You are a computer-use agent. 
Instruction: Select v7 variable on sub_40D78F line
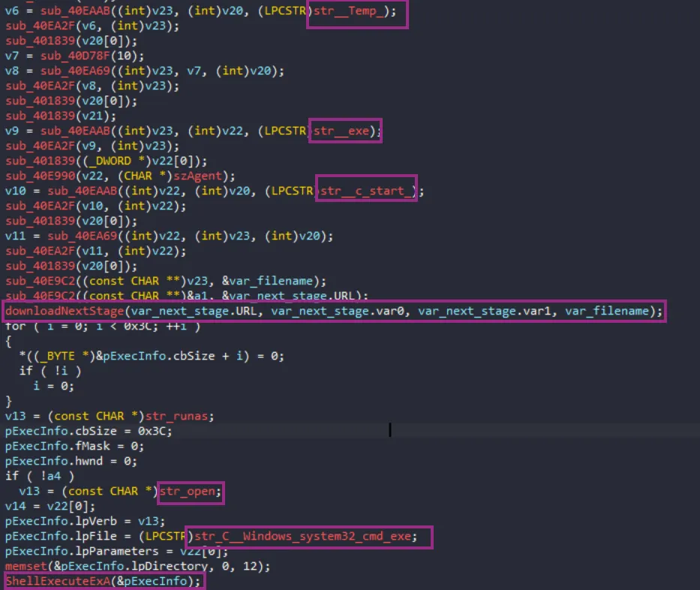point(12,56)
